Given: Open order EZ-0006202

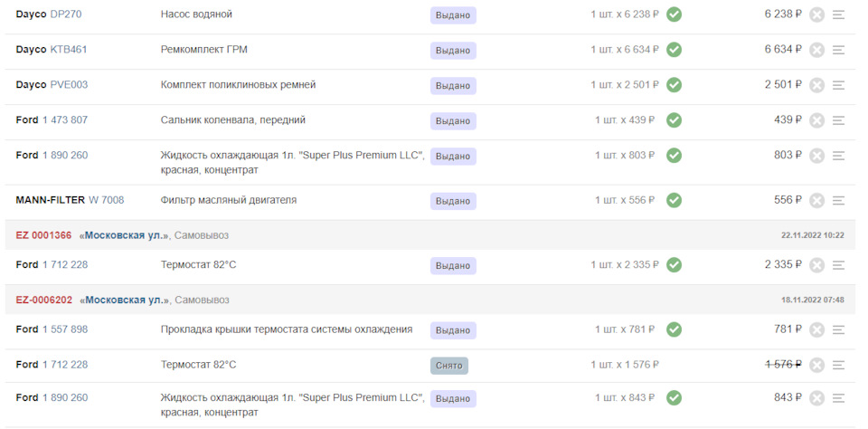Looking at the screenshot, I should coord(43,300).
